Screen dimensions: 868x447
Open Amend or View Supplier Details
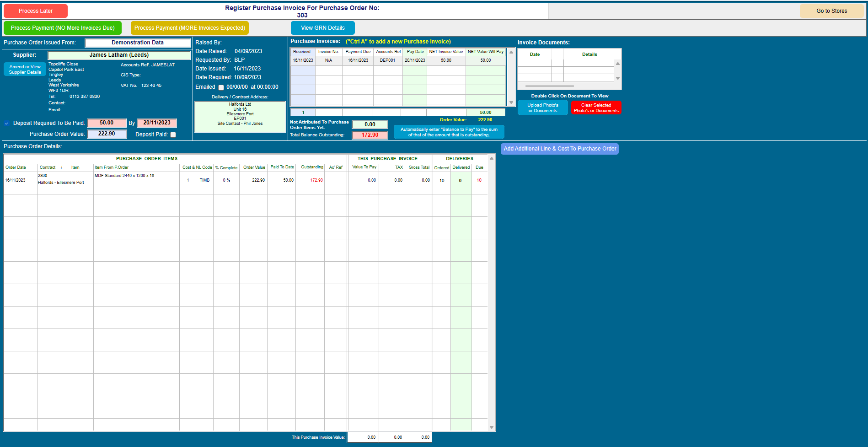click(25, 70)
